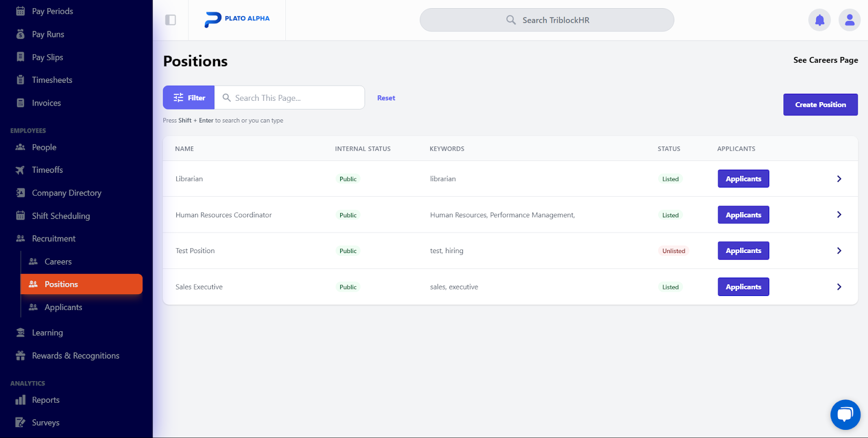Click the Pay Runs money bag icon

pyautogui.click(x=21, y=34)
